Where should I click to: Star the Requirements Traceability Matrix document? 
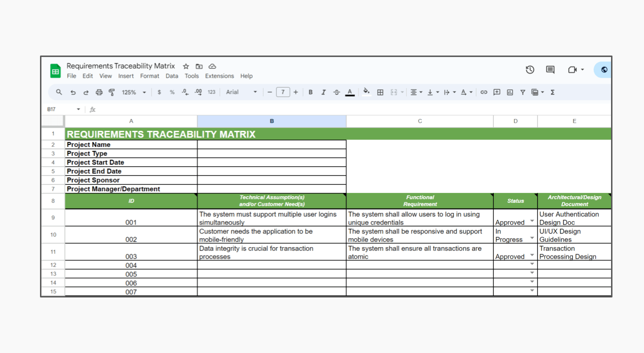[185, 66]
